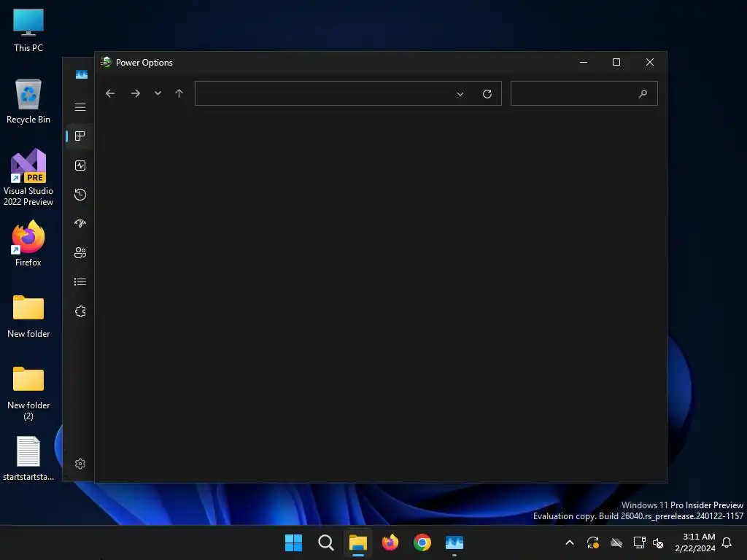Open notifications bell in taskbar

[727, 542]
